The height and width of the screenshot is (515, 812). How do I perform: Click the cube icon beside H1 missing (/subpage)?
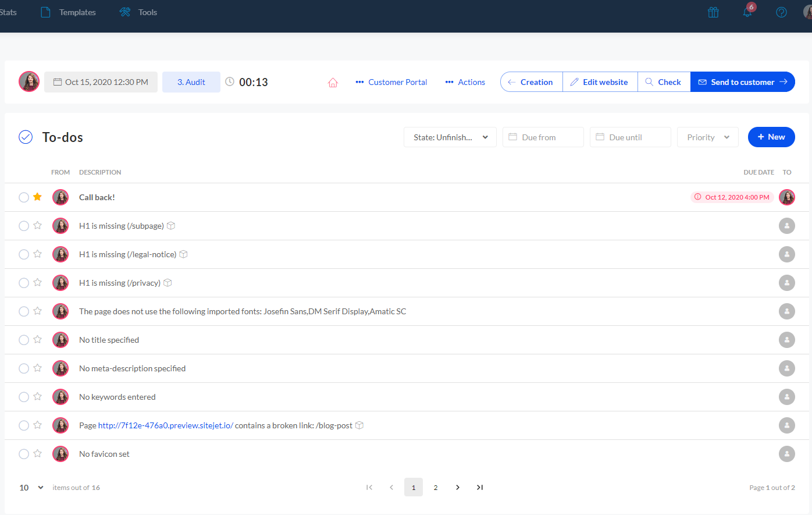[171, 226]
